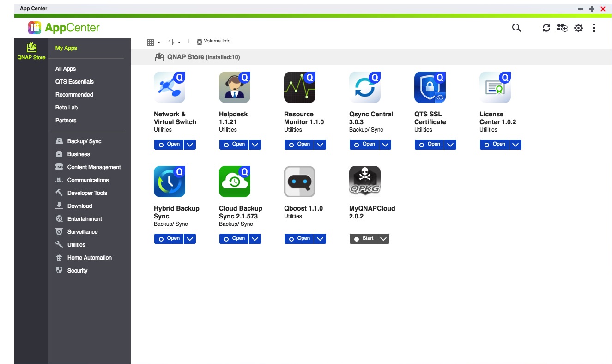Viewport: 612px width, 364px height.
Task: Select All Apps in sidebar
Action: [x=66, y=69]
